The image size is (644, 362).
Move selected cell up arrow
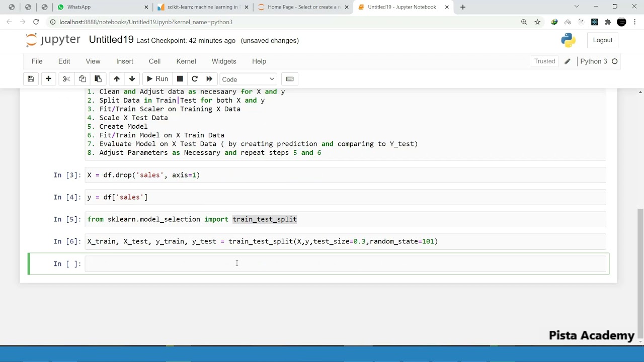tap(117, 79)
